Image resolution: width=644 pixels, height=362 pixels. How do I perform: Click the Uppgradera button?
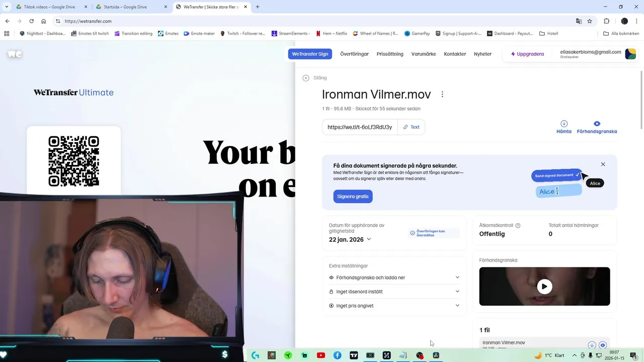pyautogui.click(x=527, y=54)
